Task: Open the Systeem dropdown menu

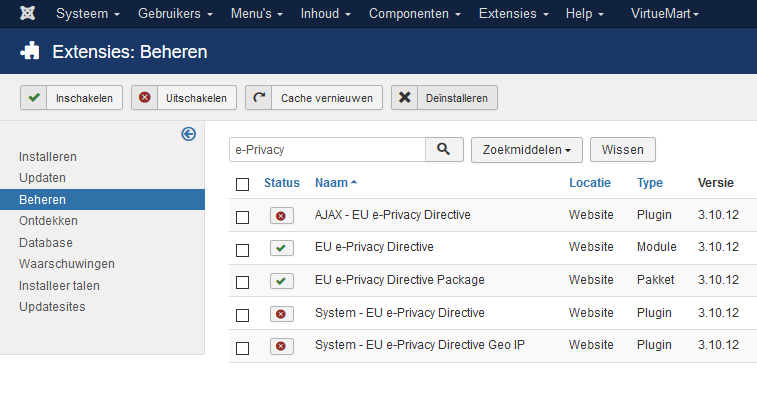Action: point(88,14)
